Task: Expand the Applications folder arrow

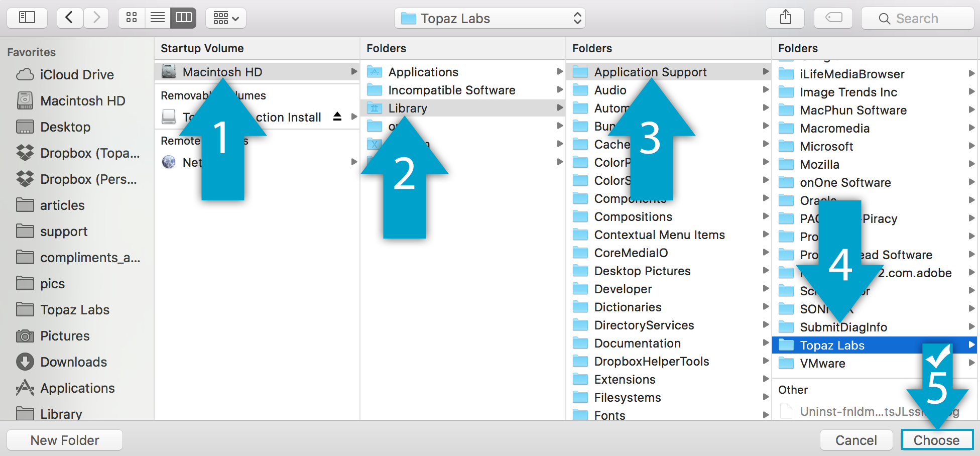Action: [560, 71]
